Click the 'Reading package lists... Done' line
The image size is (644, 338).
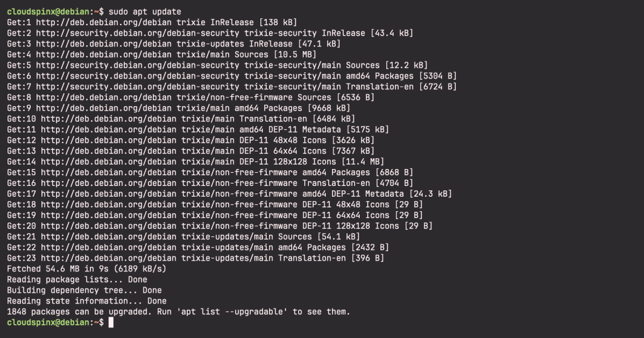[x=77, y=280]
